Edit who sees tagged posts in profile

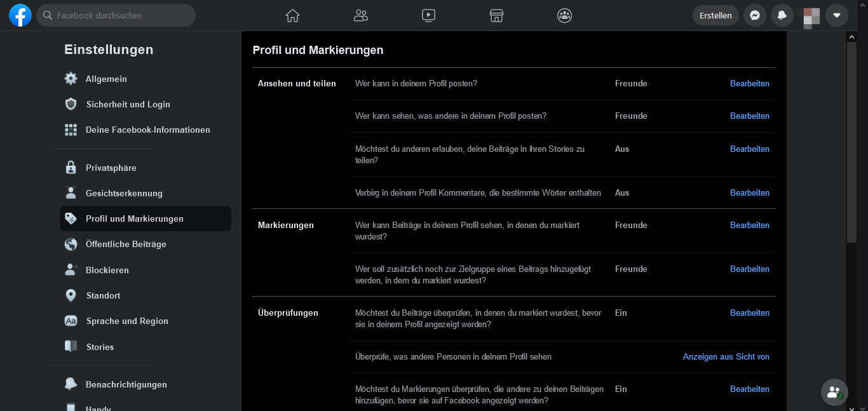(750, 225)
